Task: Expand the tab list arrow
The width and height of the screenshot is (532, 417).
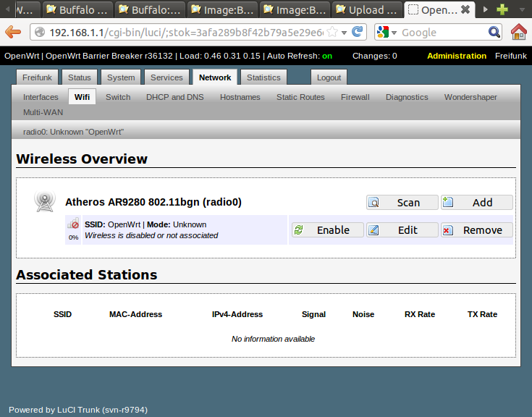Action: coord(485,9)
